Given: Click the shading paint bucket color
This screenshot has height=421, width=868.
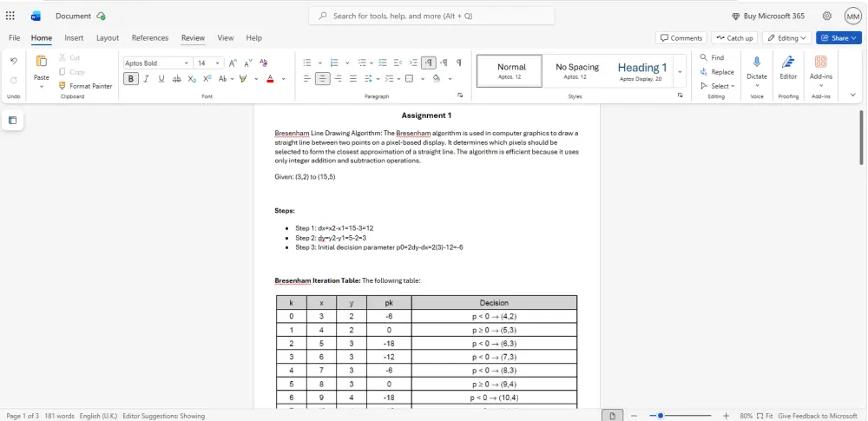Looking at the screenshot, I should 437,79.
